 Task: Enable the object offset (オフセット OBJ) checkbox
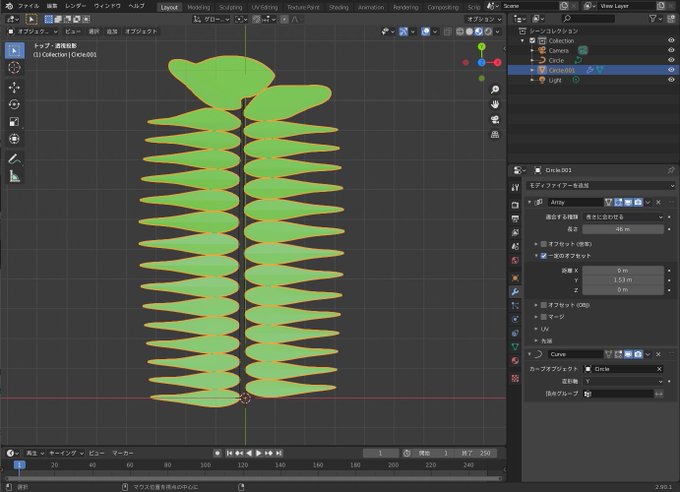click(x=543, y=305)
